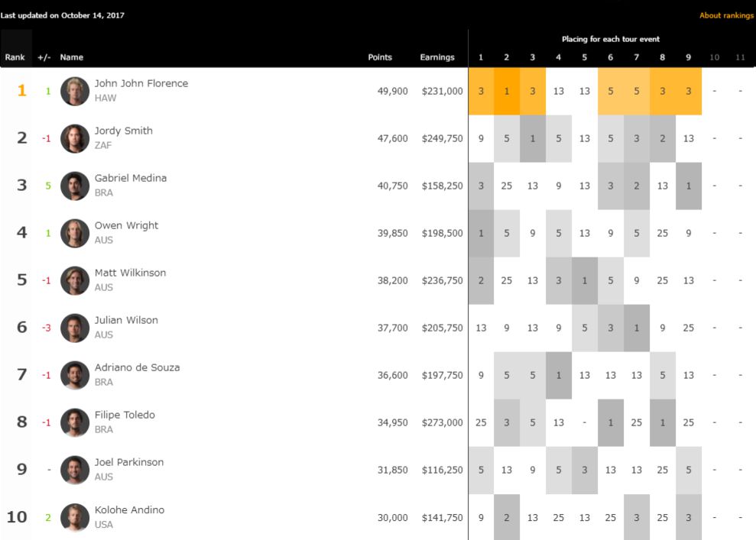Open Kolohe Andino's surfer name link

pyautogui.click(x=129, y=509)
